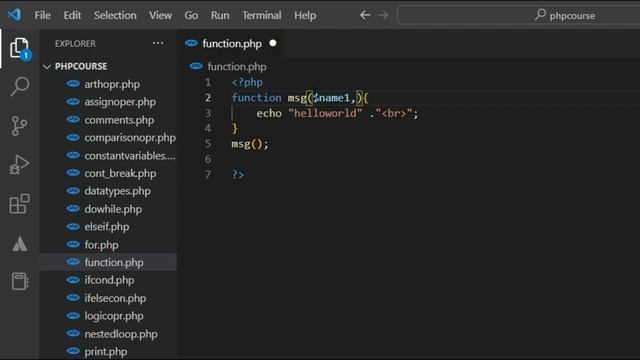Open the Edit menu
Image resolution: width=640 pixels, height=360 pixels.
point(72,16)
